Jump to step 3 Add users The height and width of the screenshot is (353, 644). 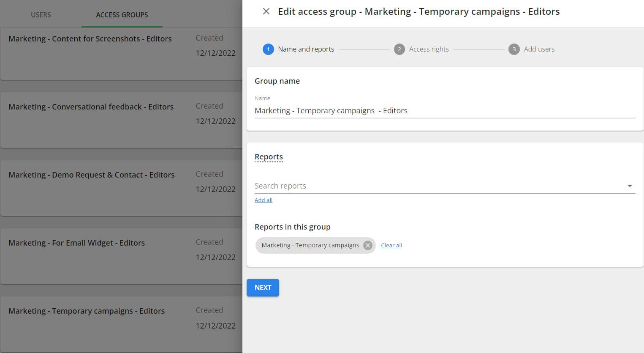click(x=514, y=49)
